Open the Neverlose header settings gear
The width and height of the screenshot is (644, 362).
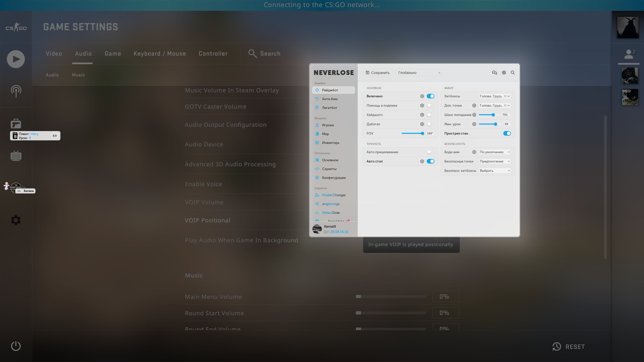(504, 73)
